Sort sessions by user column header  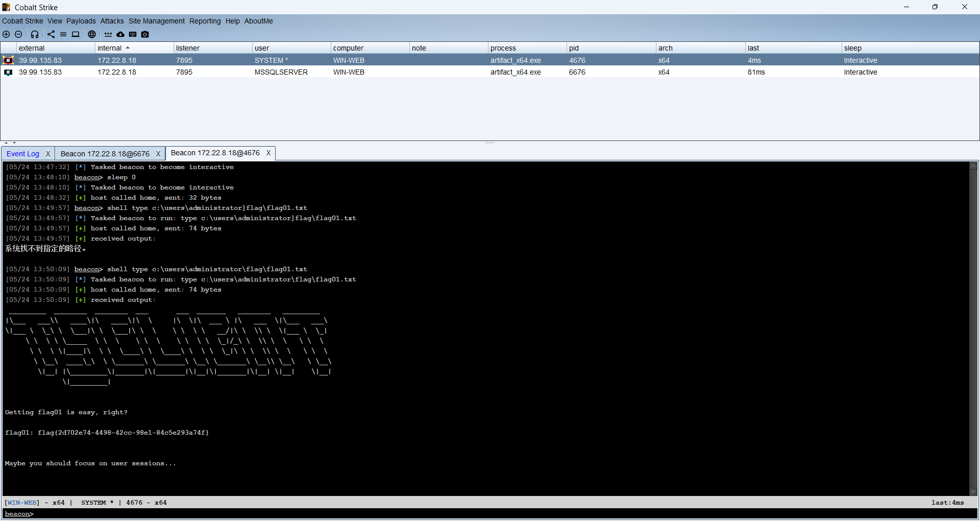291,48
